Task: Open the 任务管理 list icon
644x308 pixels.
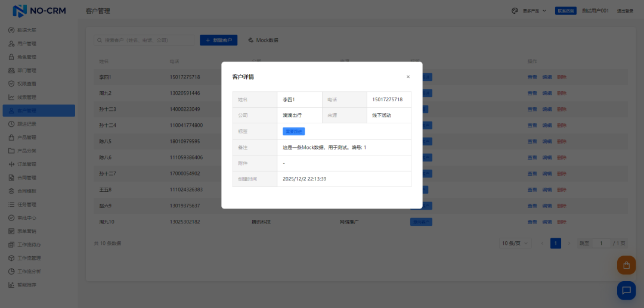Action: coord(11,204)
